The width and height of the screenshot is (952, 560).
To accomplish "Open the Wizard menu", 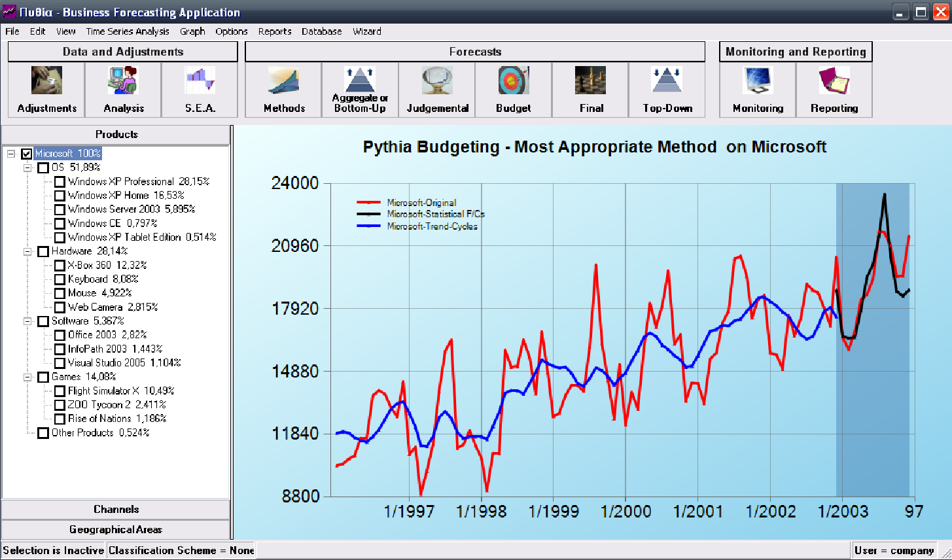I will [367, 31].
